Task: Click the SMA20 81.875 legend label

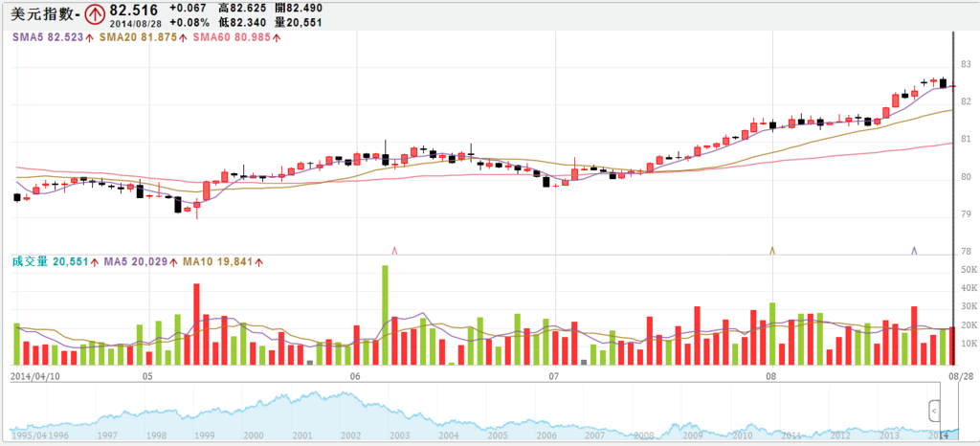Action: (138, 37)
